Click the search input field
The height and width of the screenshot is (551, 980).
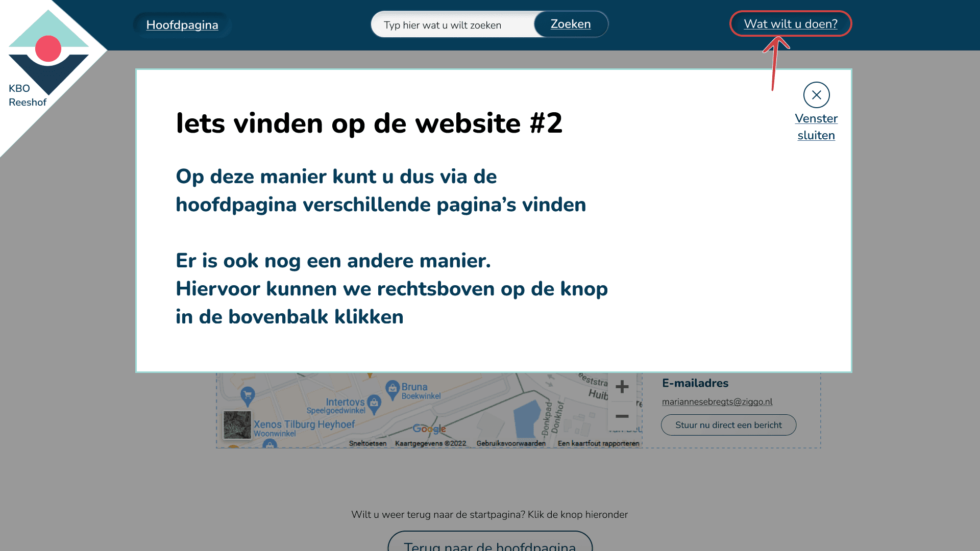(x=449, y=24)
